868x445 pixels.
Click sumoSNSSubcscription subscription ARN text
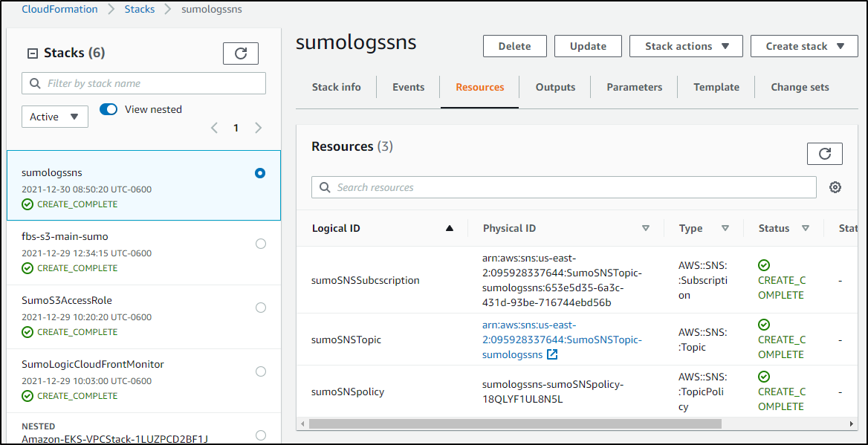coord(563,280)
